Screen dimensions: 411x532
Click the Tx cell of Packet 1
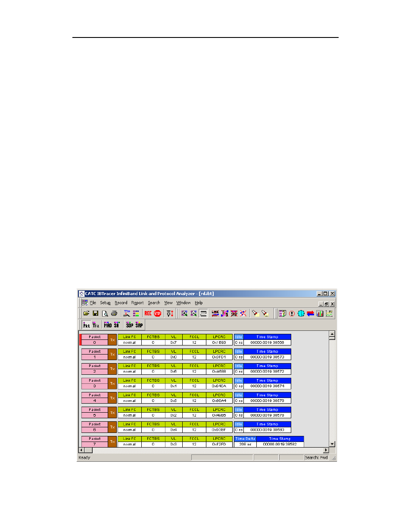coord(112,354)
